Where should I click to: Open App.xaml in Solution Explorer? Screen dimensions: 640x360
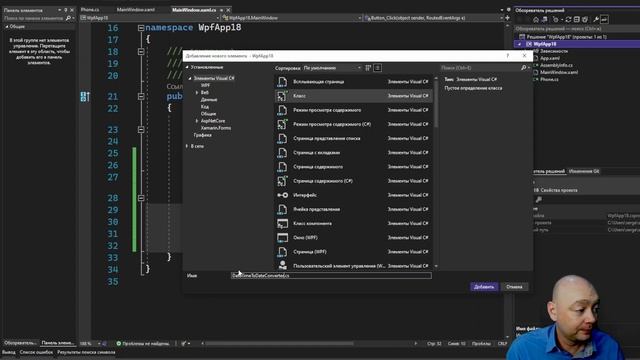[x=550, y=58]
